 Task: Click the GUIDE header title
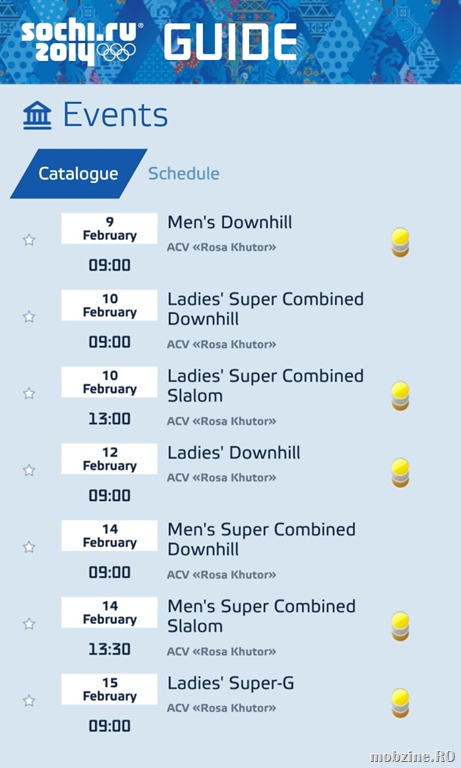(x=230, y=42)
